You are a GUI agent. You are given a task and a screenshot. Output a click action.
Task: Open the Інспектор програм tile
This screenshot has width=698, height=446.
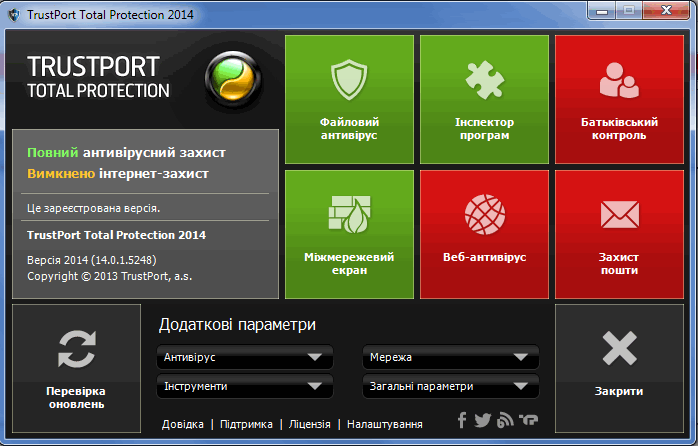tap(484, 99)
